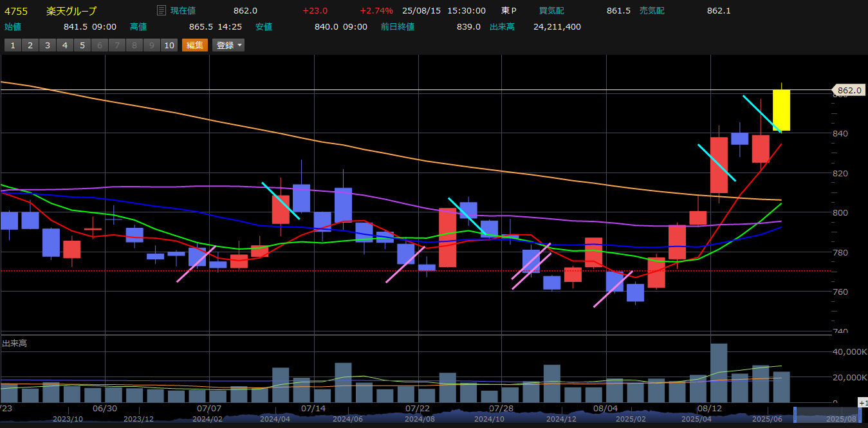The width and height of the screenshot is (868, 428).
Task: Click the 862.0 price label on axis
Action: pyautogui.click(x=849, y=91)
